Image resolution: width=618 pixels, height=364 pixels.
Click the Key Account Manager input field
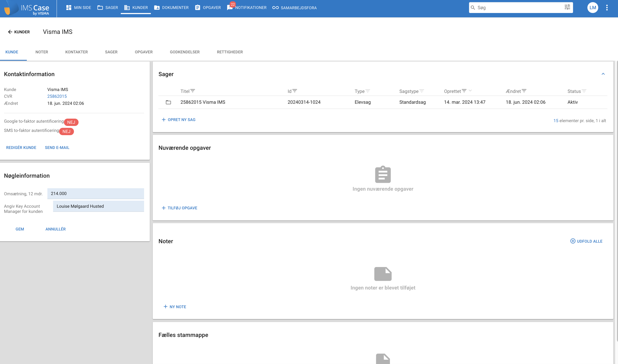point(99,206)
